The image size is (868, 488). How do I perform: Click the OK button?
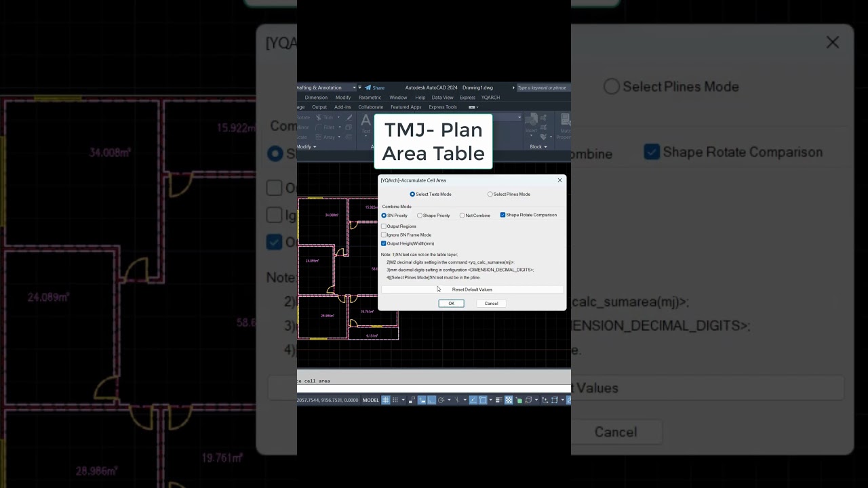451,304
